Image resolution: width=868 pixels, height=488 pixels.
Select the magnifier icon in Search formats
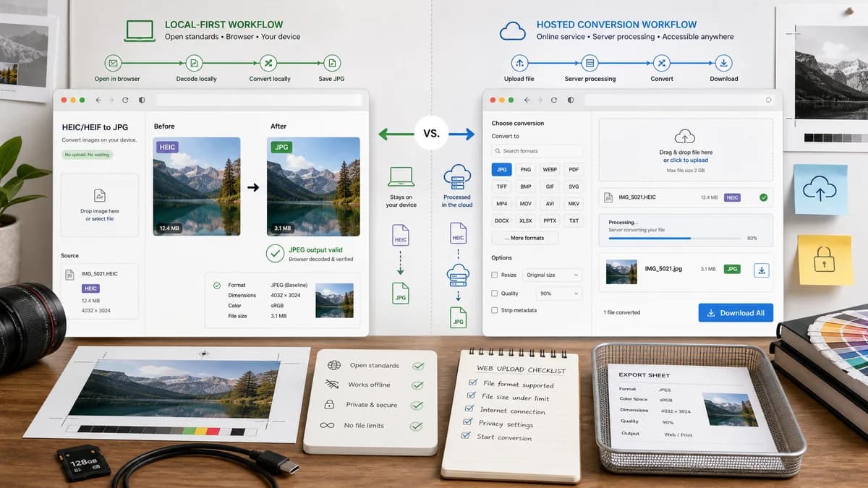point(498,151)
